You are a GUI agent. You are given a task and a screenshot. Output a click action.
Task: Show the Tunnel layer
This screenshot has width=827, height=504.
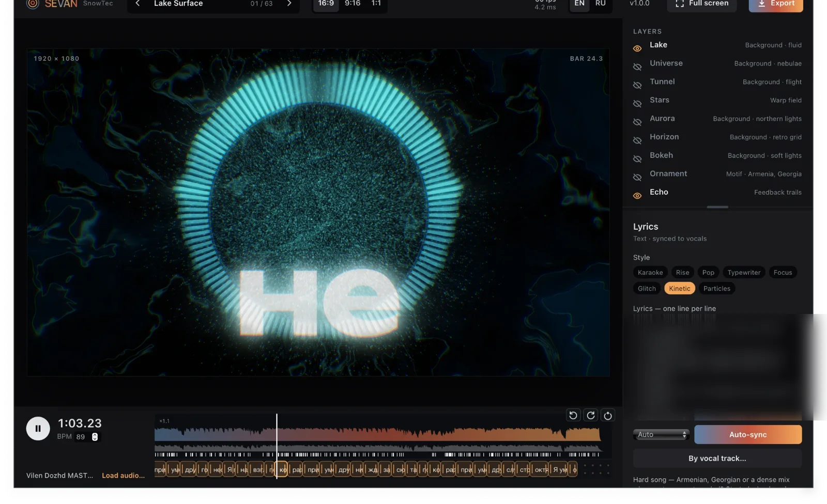[637, 85]
